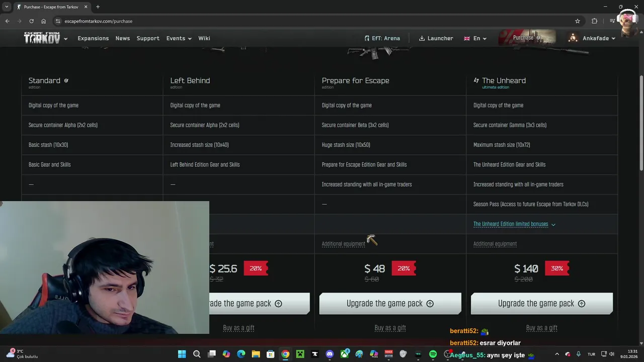Click the $ 48 price text
This screenshot has height=362, width=644.
click(x=374, y=268)
